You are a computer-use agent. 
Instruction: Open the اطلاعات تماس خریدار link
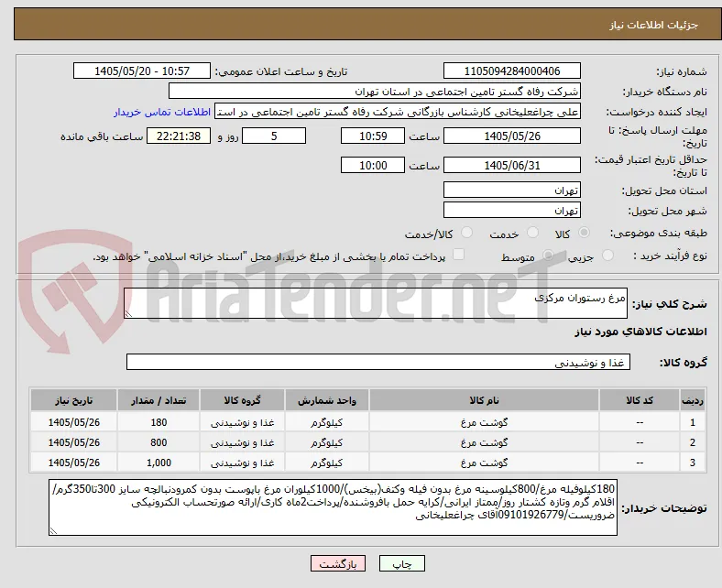pos(162,112)
